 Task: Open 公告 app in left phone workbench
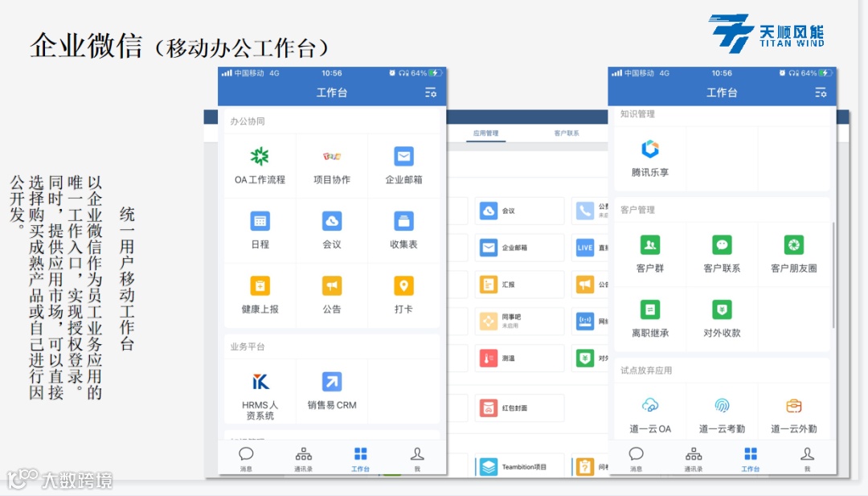coord(332,295)
